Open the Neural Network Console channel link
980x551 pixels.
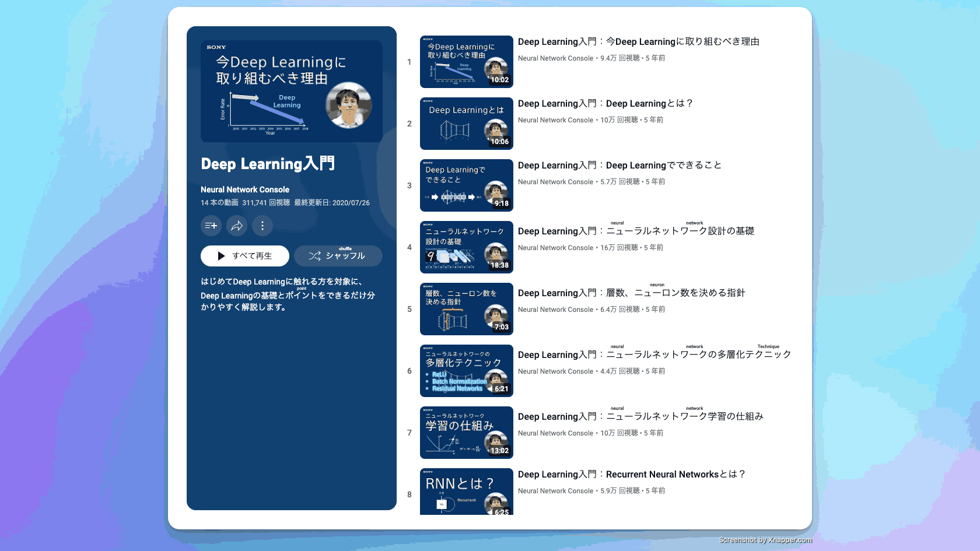pyautogui.click(x=245, y=189)
